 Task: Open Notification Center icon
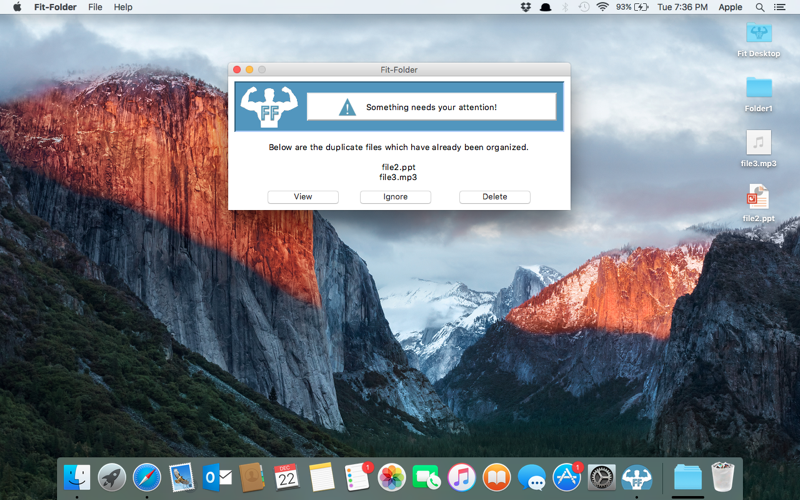[780, 7]
